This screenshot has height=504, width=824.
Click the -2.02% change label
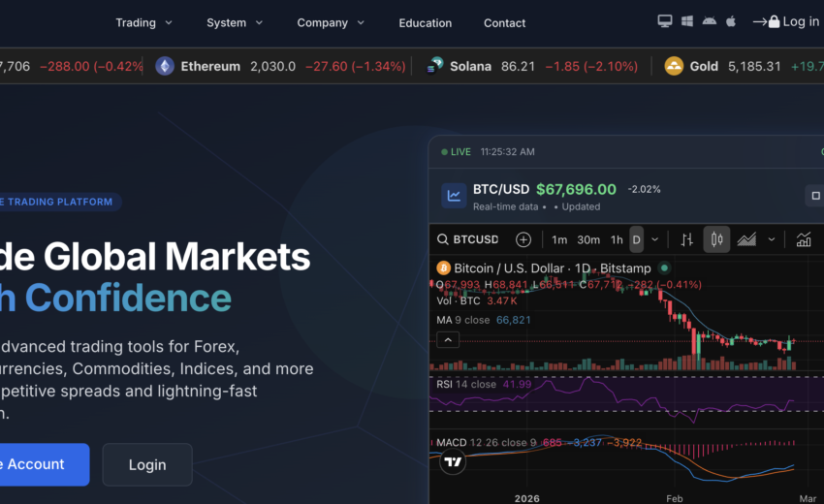click(645, 189)
